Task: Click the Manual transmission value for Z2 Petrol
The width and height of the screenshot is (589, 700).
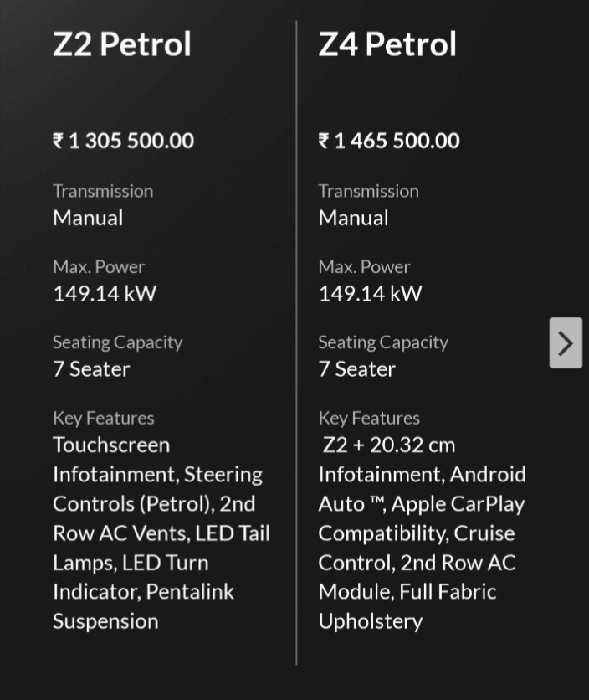Action: tap(88, 218)
